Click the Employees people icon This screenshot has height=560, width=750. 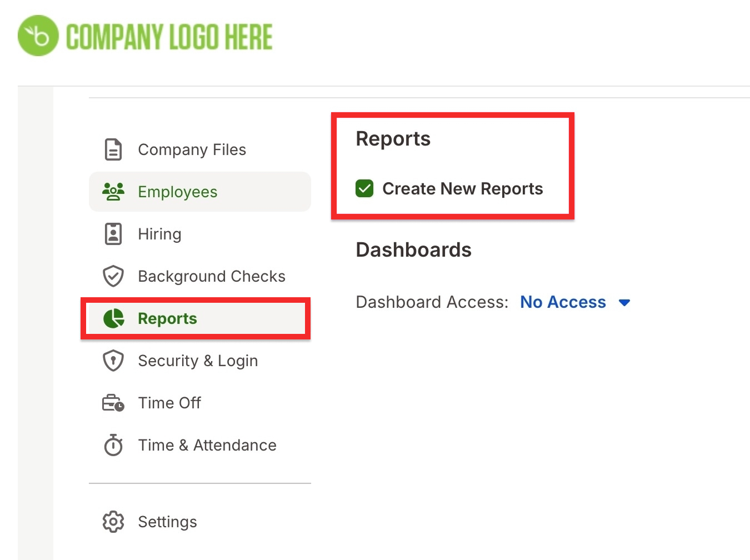tap(113, 192)
